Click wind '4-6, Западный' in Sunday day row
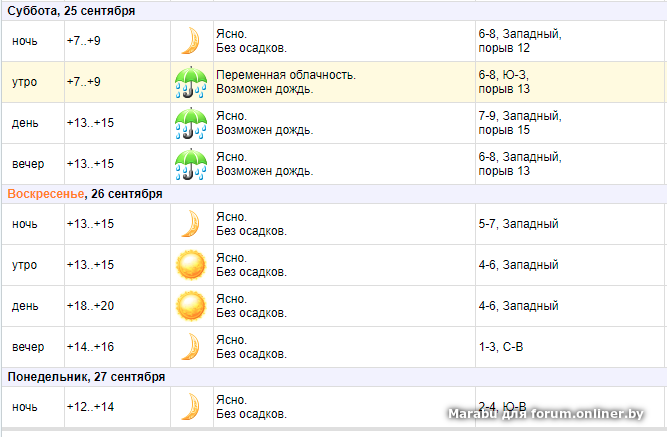The height and width of the screenshot is (437, 667). tap(518, 306)
